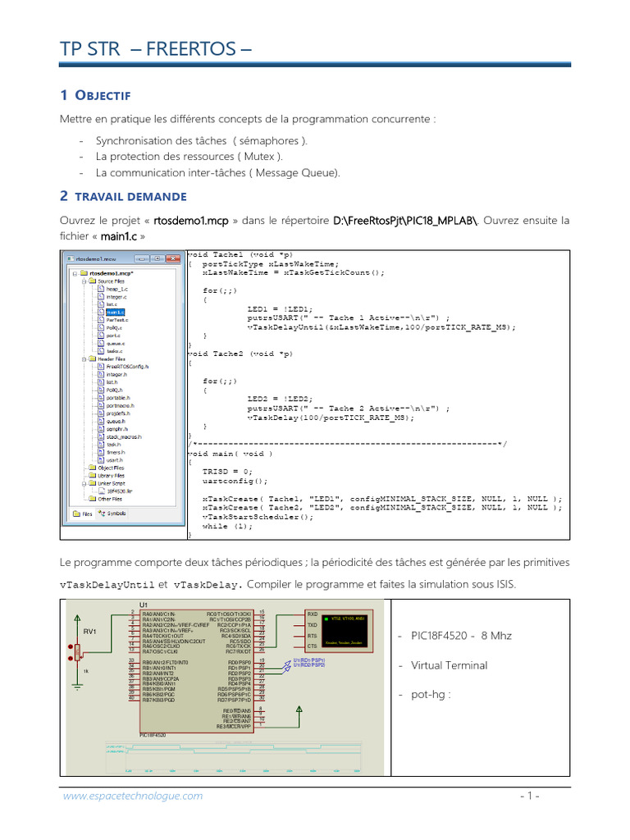Click the "PIC18F4520 - 8 Mhz" text

[x=461, y=636]
